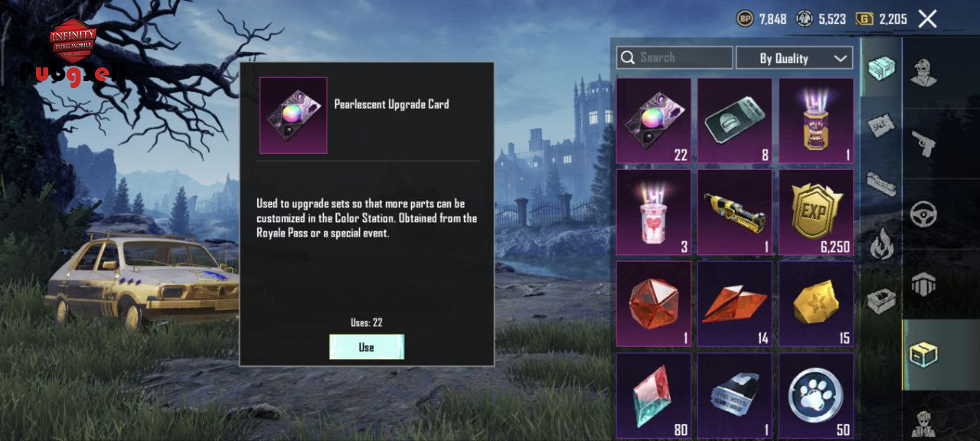Select the gold star nugget item with 15
980x441 pixels.
pos(816,304)
